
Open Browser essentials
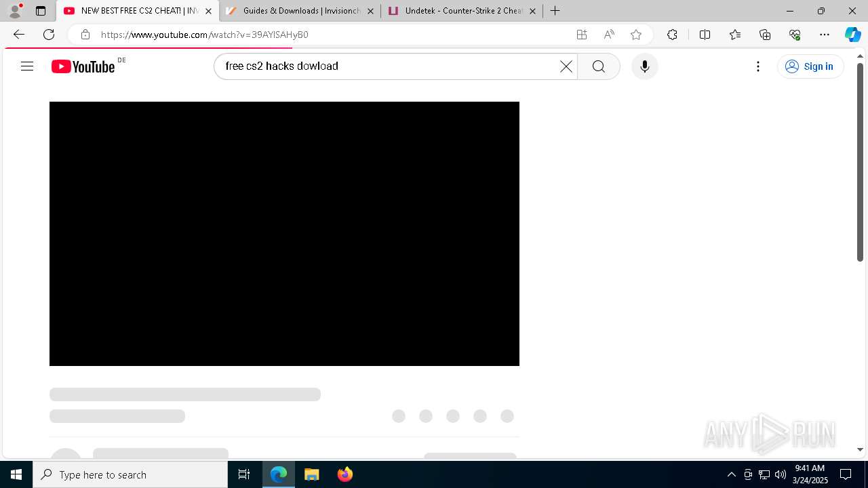(795, 35)
